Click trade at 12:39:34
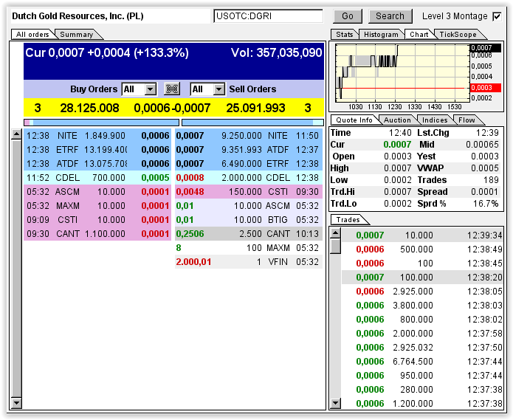 click(422, 235)
